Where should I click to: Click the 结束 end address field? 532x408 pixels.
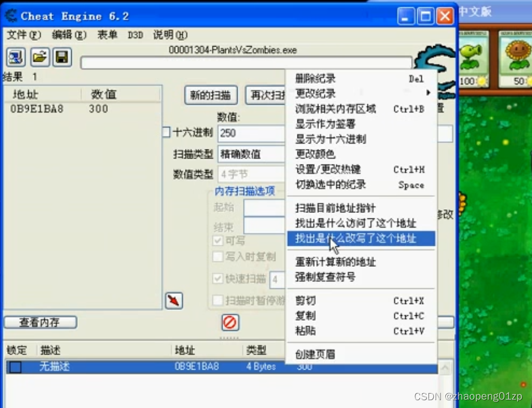click(264, 226)
